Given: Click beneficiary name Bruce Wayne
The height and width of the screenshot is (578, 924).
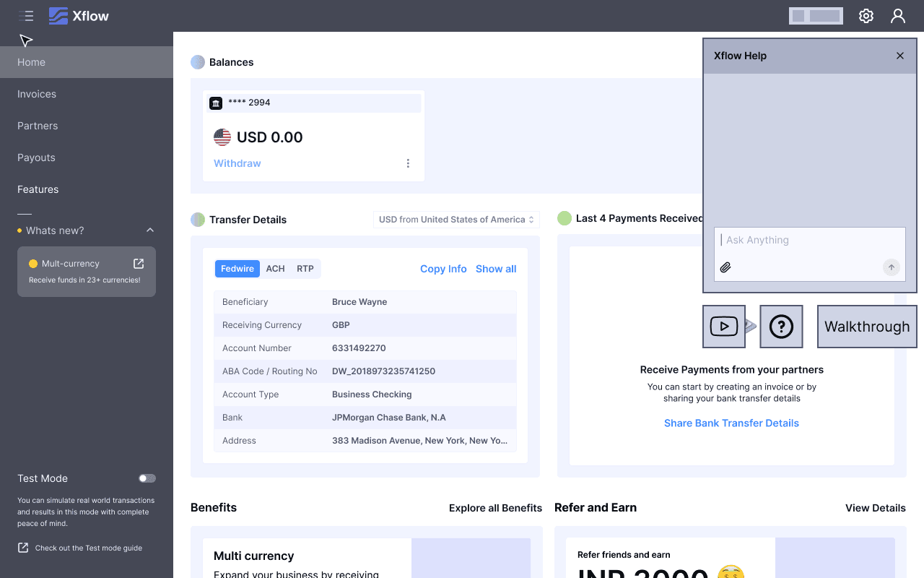Looking at the screenshot, I should click(x=359, y=302).
